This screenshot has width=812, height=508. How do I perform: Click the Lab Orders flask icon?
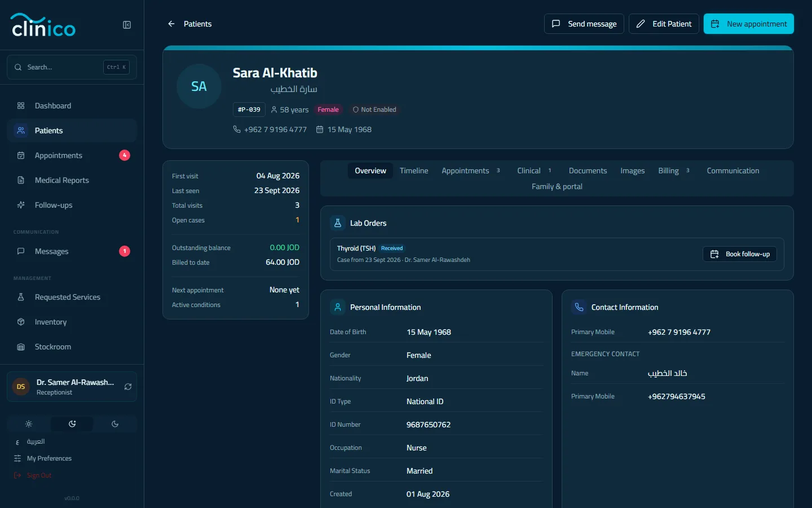pyautogui.click(x=338, y=223)
